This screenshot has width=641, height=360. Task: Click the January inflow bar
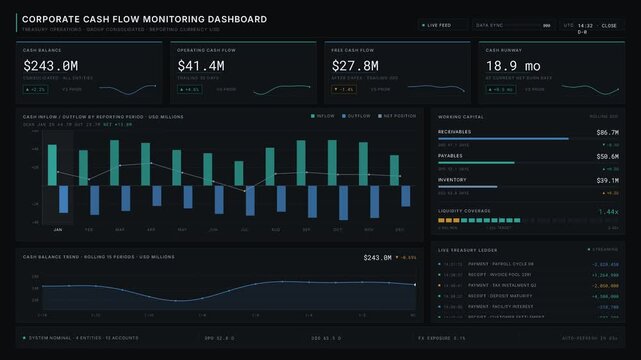tap(52, 165)
